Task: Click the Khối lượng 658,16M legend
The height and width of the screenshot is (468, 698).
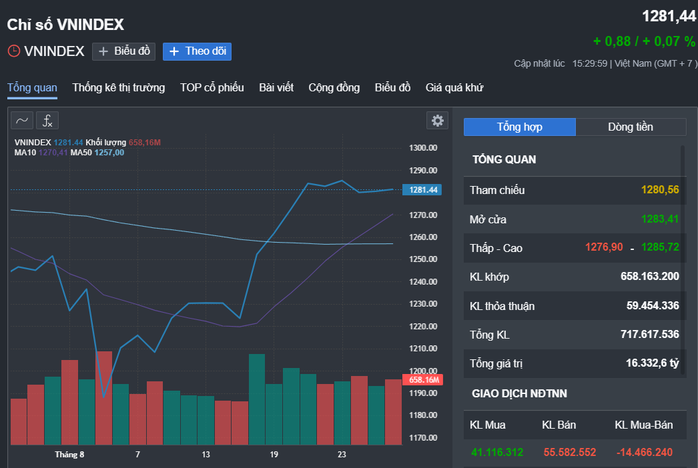Action: point(123,142)
